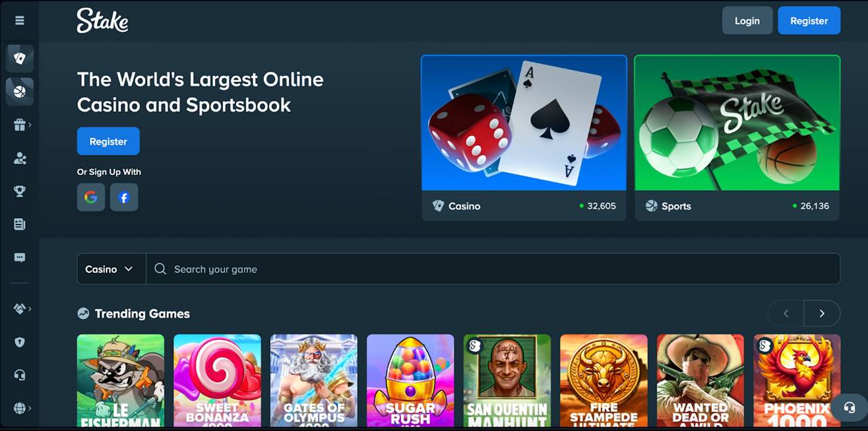Select the Sports basketball icon in sidebar
This screenshot has height=431, width=868.
(20, 91)
